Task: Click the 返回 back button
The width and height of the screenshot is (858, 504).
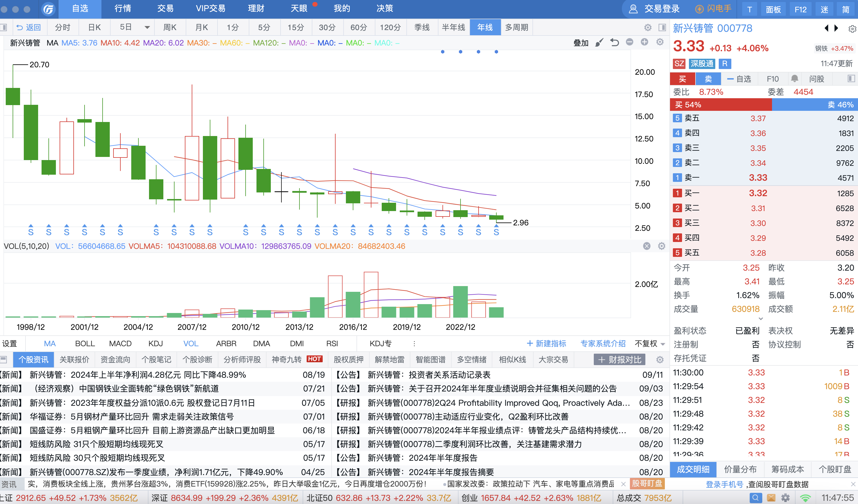Action: click(29, 27)
